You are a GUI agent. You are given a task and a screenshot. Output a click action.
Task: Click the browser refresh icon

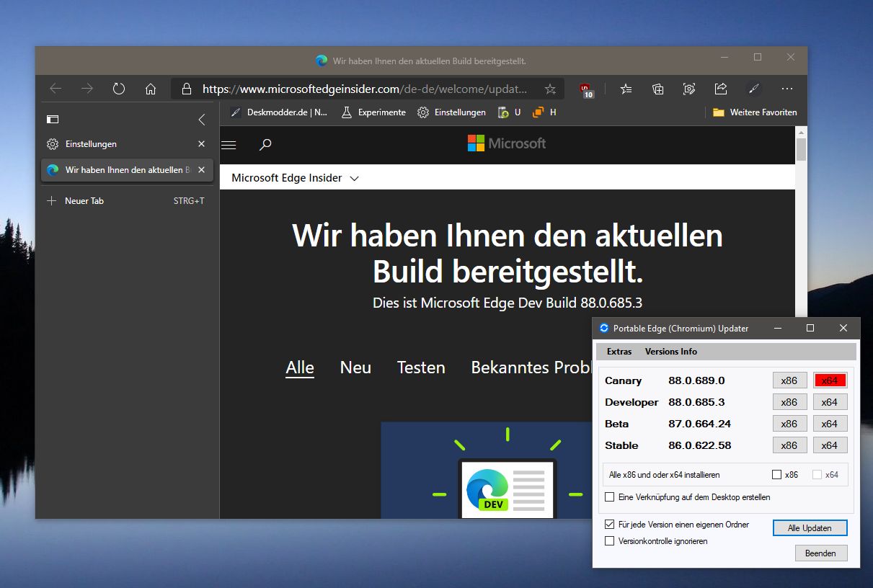tap(119, 89)
